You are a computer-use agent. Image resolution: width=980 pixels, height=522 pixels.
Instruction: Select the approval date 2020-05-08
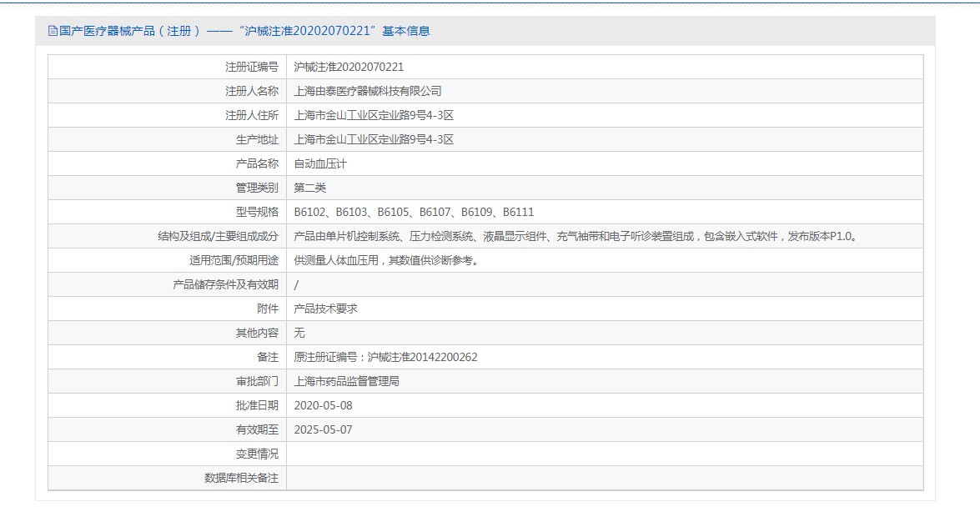click(x=323, y=405)
